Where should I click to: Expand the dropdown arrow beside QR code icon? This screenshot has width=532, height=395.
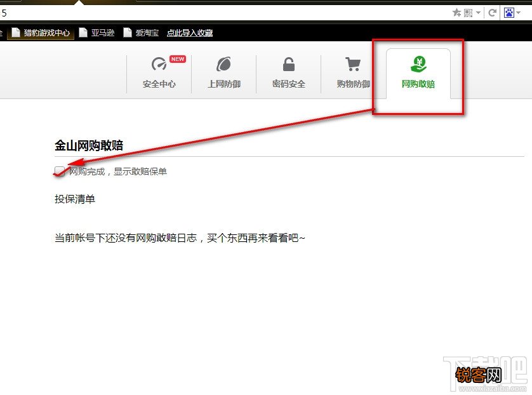(478, 13)
